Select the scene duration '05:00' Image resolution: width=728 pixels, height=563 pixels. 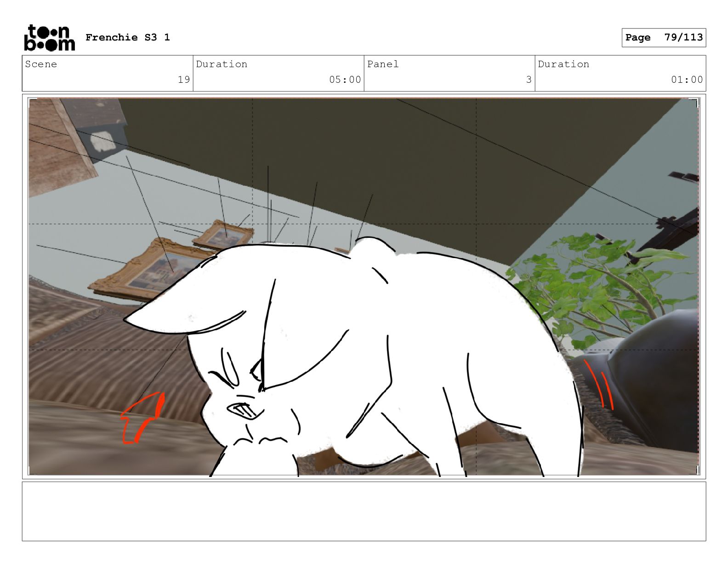(345, 80)
